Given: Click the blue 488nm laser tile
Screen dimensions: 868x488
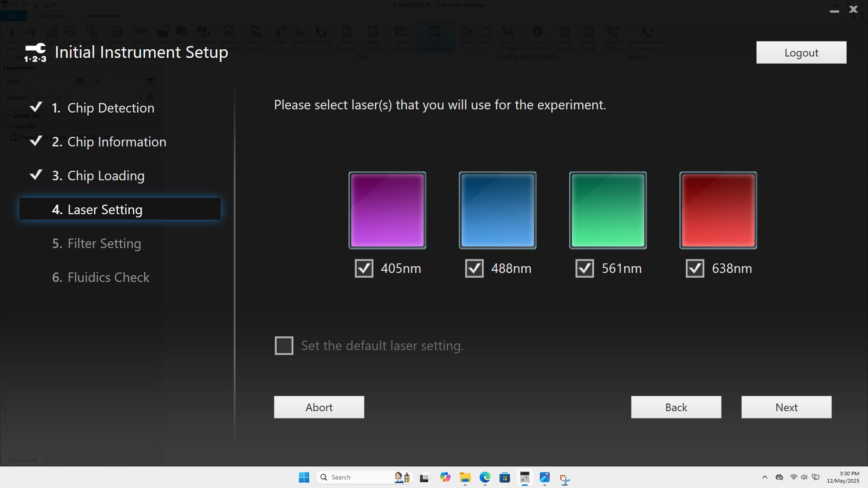Looking at the screenshot, I should click(497, 210).
